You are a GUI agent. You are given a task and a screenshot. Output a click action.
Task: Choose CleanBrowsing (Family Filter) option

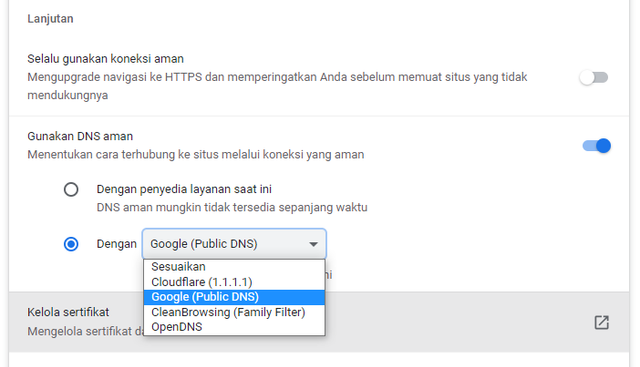234,312
